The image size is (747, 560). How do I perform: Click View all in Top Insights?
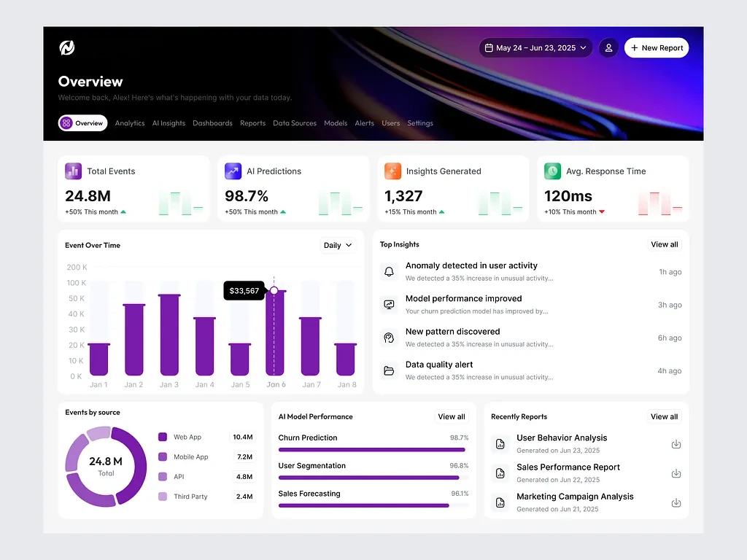click(x=664, y=244)
